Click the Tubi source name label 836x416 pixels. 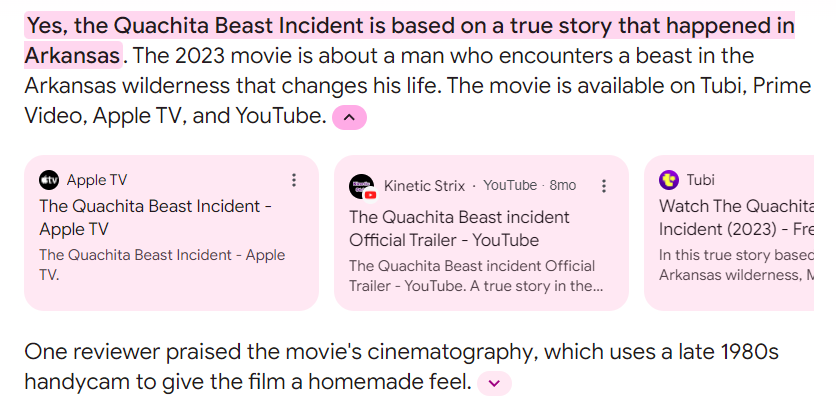coord(700,180)
